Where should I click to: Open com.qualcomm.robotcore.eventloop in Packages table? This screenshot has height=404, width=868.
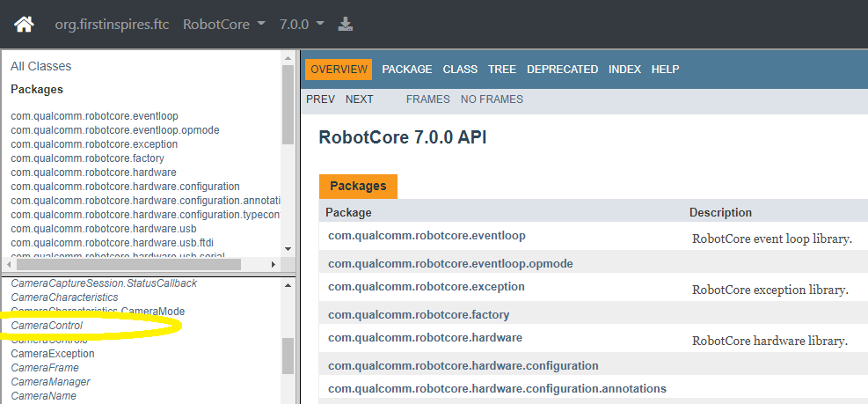tap(427, 236)
